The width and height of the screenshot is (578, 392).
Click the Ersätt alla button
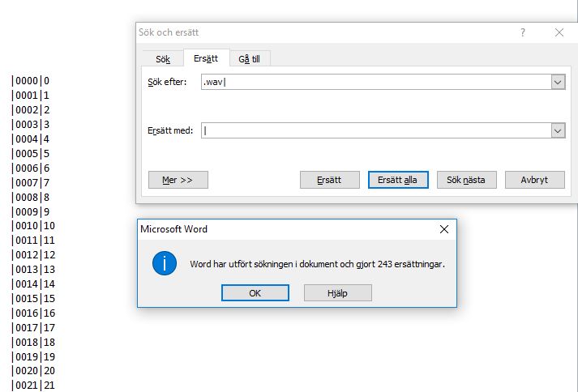click(x=397, y=180)
